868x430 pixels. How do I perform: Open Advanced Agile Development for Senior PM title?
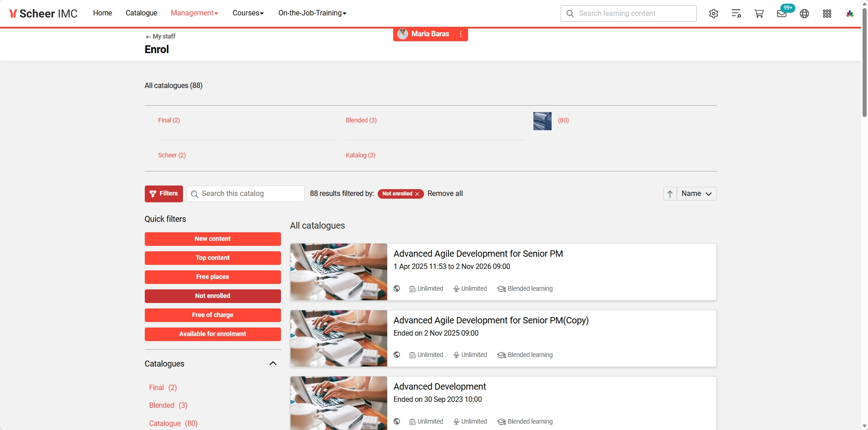click(478, 254)
